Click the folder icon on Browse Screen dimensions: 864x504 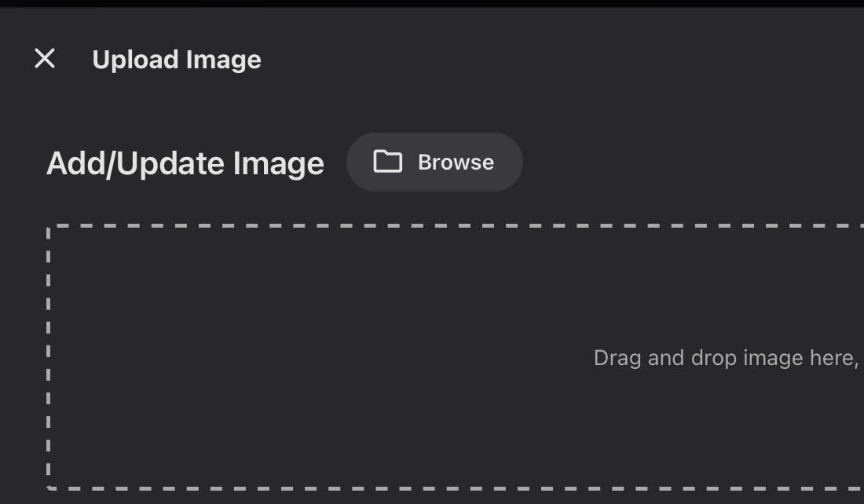click(x=387, y=162)
